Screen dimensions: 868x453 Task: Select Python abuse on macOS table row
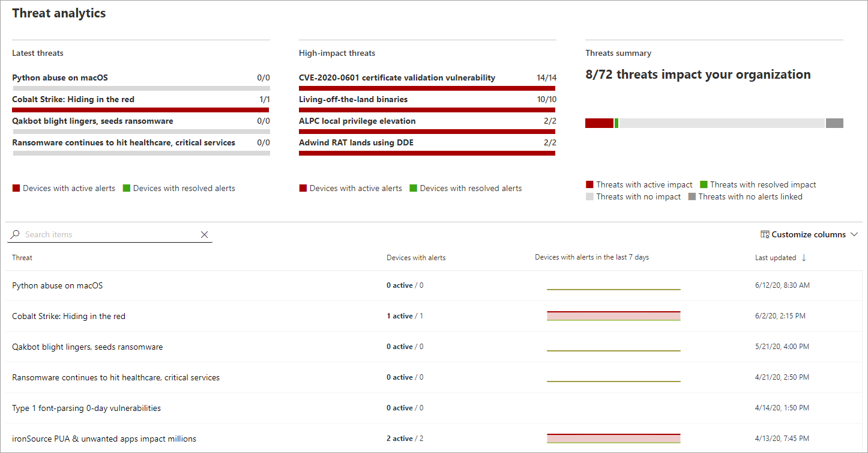(x=433, y=285)
